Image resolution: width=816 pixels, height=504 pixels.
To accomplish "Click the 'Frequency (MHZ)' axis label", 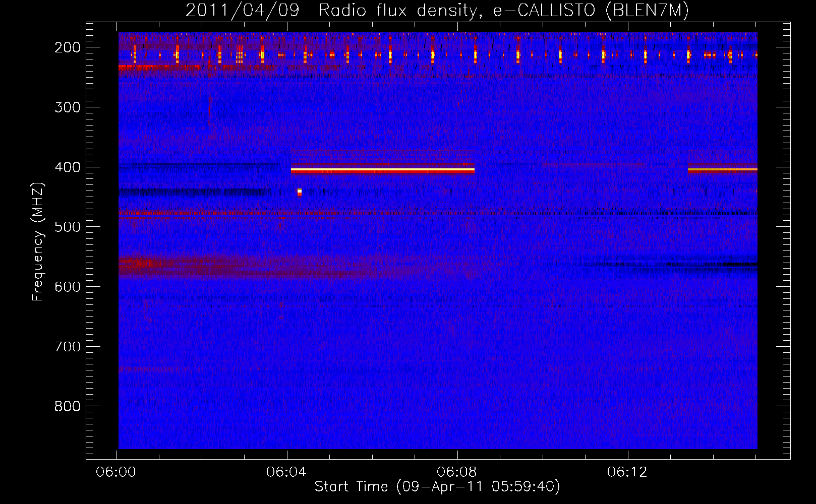I will click(38, 242).
